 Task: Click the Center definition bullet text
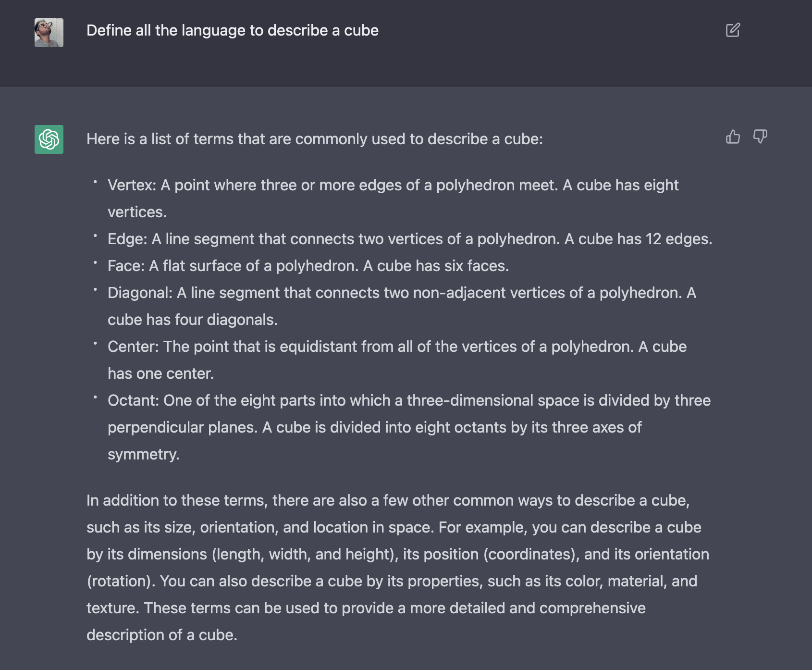tap(396, 347)
